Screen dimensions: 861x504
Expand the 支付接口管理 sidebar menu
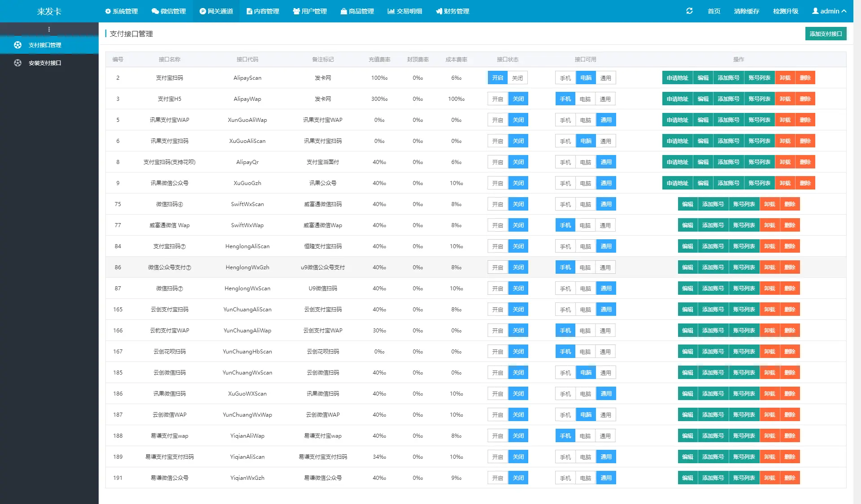(49, 44)
